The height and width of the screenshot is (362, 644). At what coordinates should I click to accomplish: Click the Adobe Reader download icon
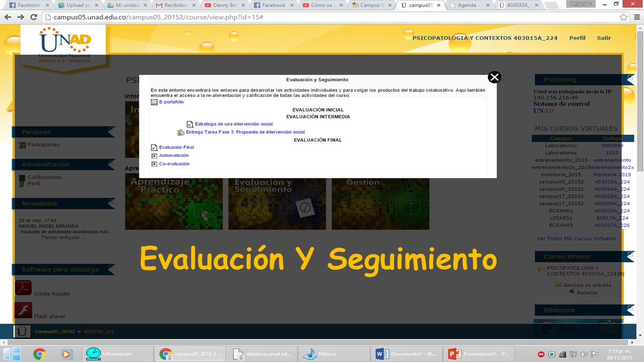23,288
